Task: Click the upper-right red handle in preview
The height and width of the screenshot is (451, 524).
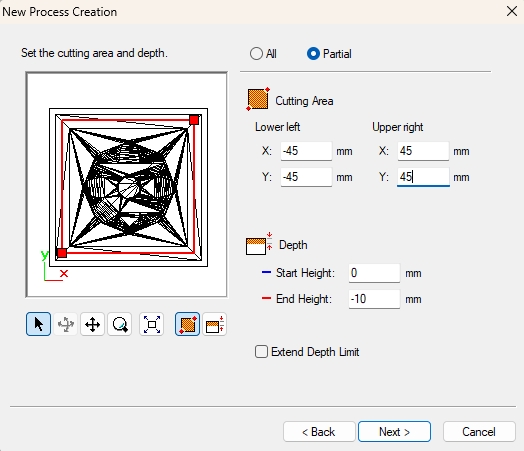Action: pos(194,120)
